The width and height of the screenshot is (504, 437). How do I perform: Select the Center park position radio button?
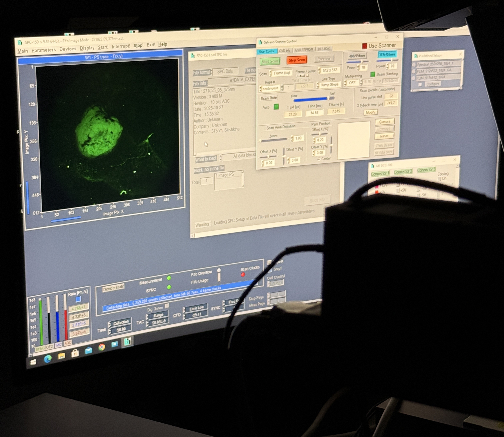[319, 159]
